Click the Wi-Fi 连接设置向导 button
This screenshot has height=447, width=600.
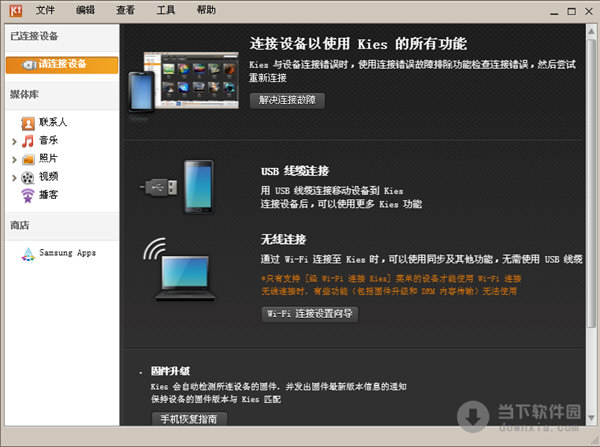coord(310,314)
